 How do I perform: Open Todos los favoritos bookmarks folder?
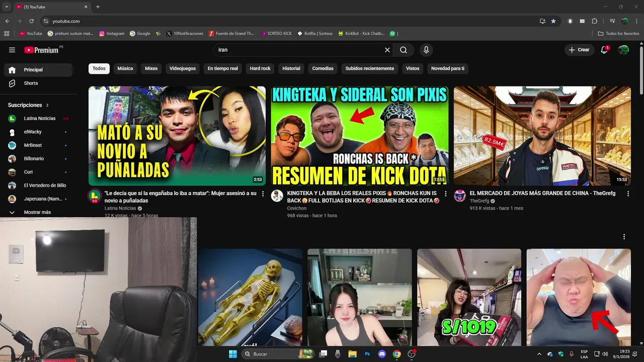pyautogui.click(x=618, y=34)
